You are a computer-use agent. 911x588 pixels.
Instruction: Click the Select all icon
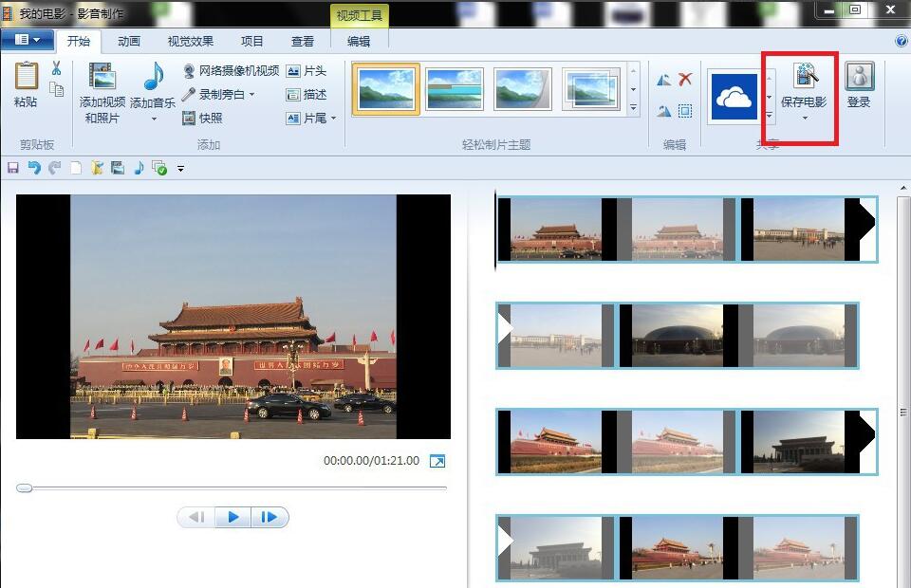coord(685,110)
